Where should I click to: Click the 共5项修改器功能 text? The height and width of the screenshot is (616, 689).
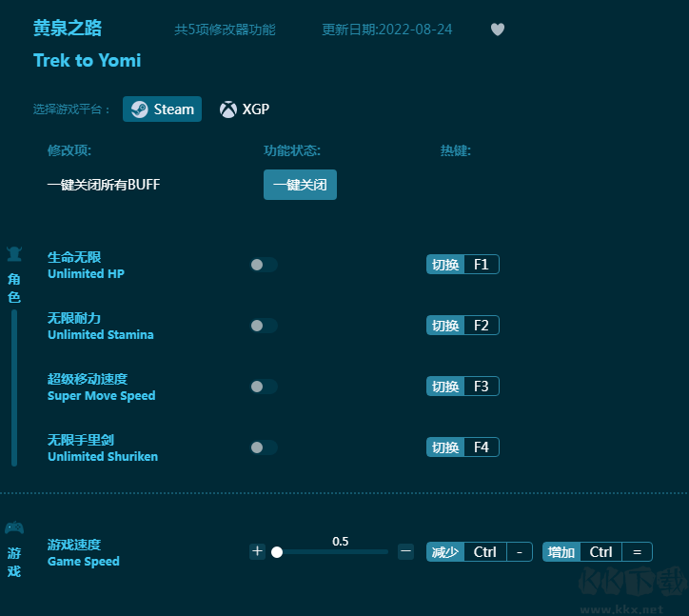pos(225,30)
